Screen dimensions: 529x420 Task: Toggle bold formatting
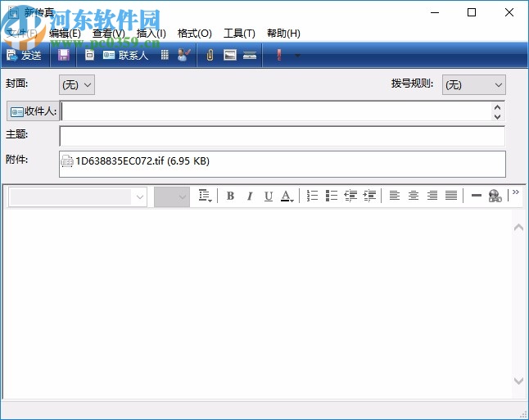230,196
